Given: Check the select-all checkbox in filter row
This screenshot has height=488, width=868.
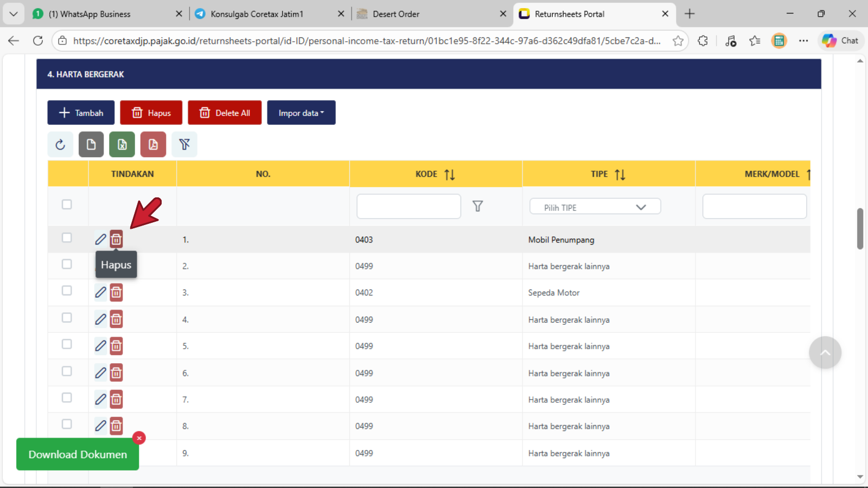Looking at the screenshot, I should [67, 204].
